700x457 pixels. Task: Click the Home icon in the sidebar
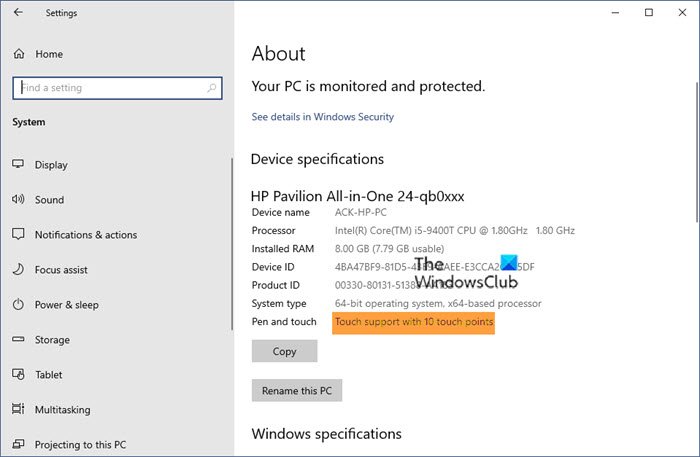[x=18, y=53]
